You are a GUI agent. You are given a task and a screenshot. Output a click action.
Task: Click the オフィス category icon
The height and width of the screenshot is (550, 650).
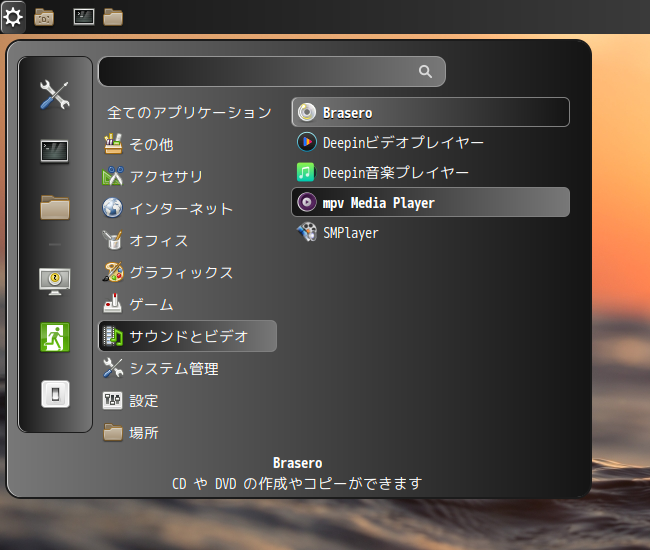click(112, 240)
